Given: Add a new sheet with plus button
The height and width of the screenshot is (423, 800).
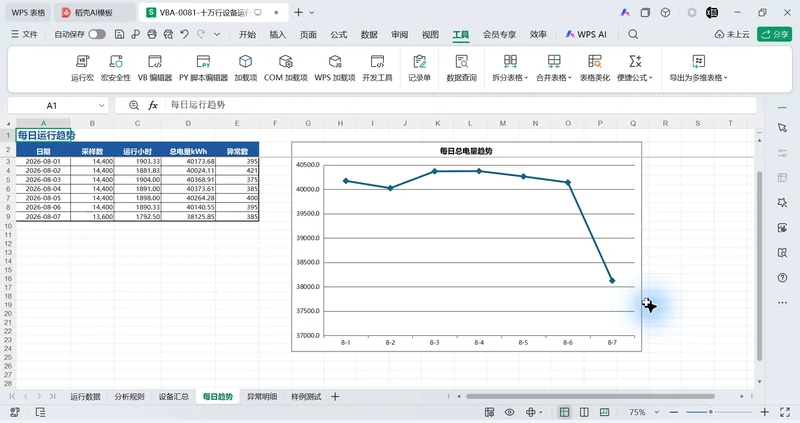Looking at the screenshot, I should click(335, 396).
